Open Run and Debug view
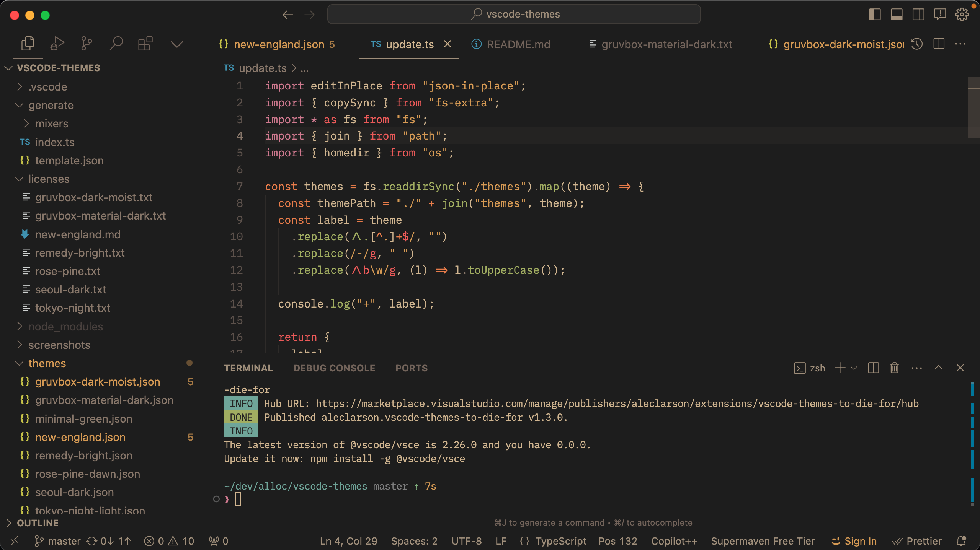This screenshot has height=550, width=980. click(x=57, y=44)
